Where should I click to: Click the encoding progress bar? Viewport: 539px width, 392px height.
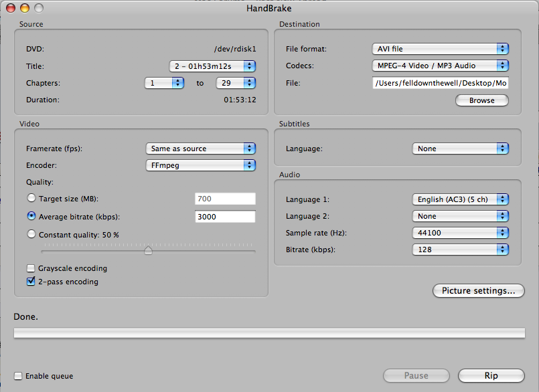tap(269, 333)
